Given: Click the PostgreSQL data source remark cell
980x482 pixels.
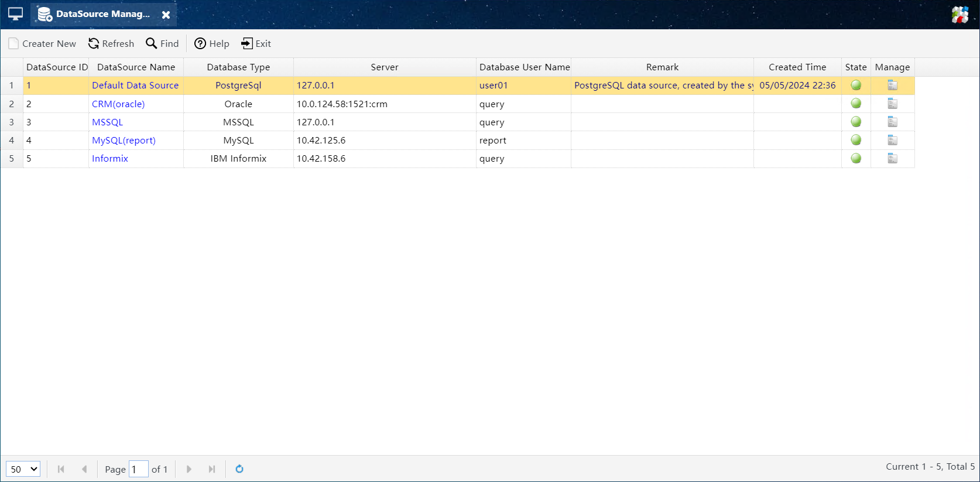Looking at the screenshot, I should pyautogui.click(x=662, y=86).
